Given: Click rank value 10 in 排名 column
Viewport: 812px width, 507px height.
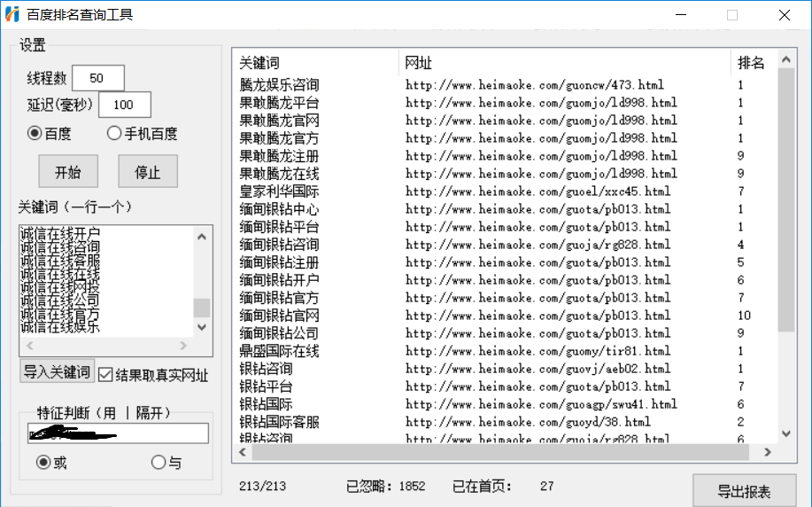Looking at the screenshot, I should click(744, 316).
